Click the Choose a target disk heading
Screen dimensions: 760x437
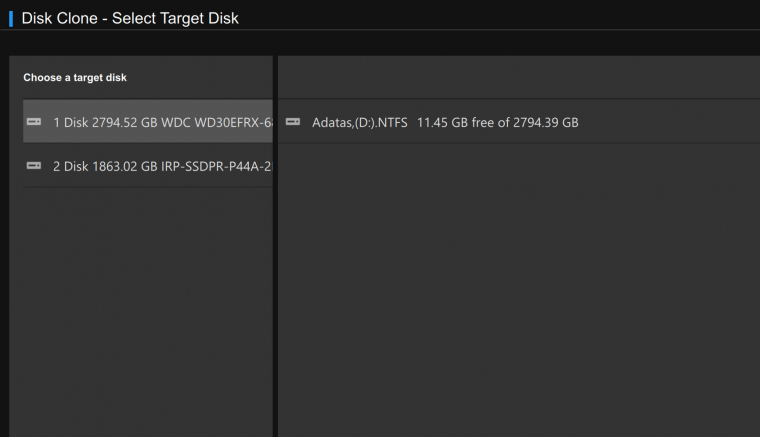click(75, 78)
